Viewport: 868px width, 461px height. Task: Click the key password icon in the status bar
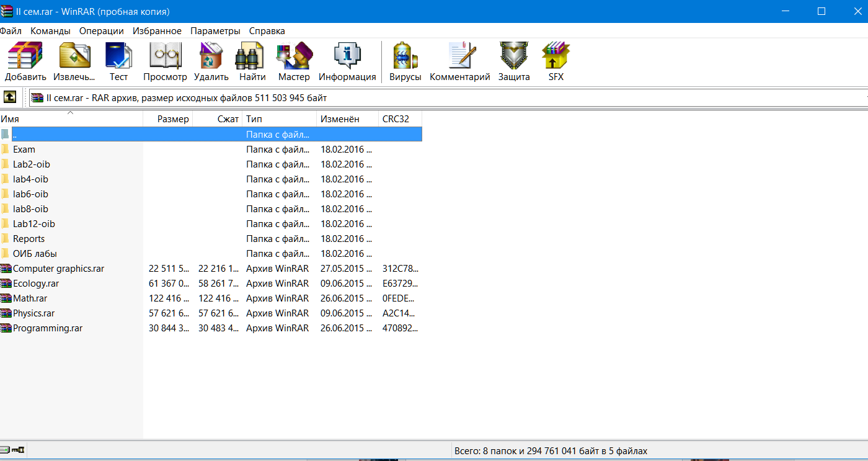18,450
